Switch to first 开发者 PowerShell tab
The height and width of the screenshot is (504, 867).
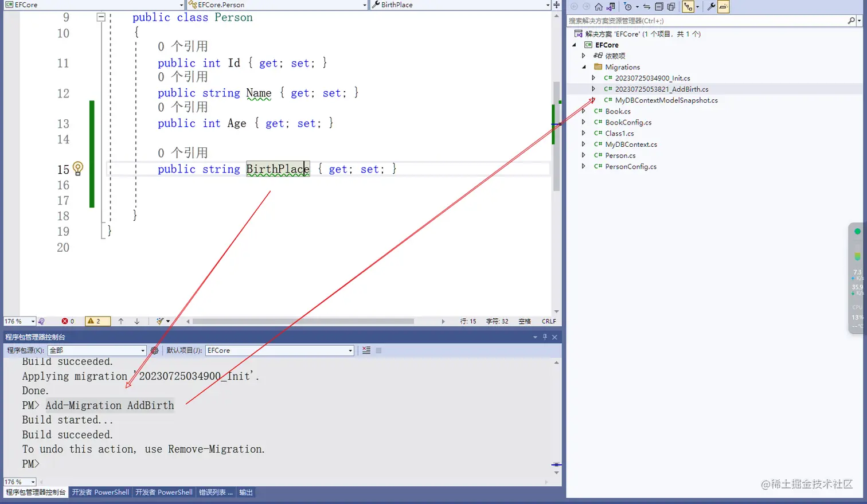pos(100,492)
